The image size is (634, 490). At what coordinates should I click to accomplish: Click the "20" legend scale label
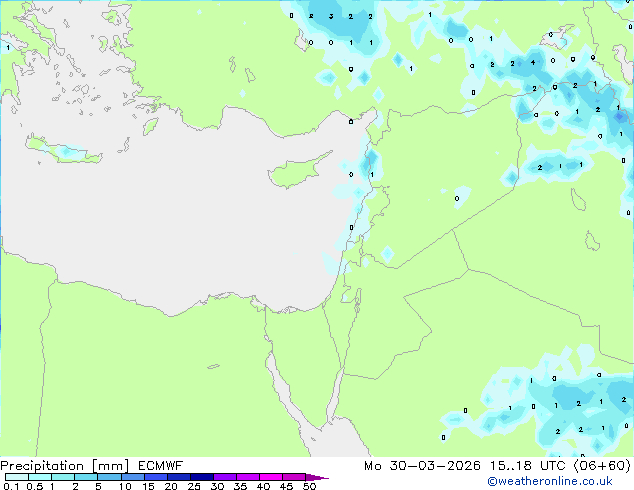tap(171, 486)
